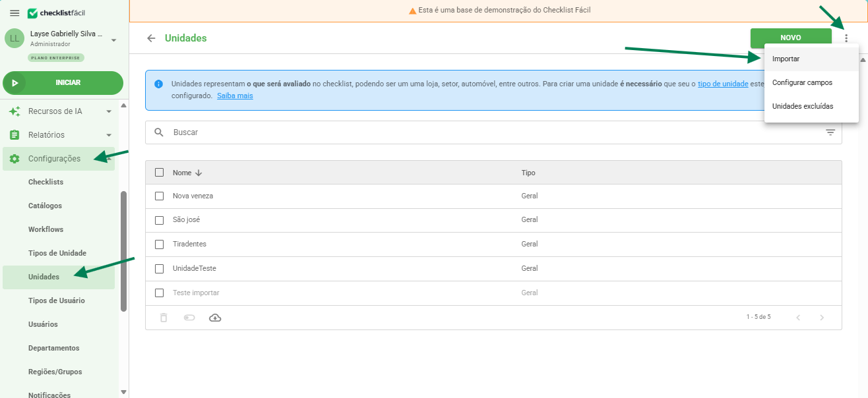The image size is (868, 398).
Task: Choose Importar from the options menu
Action: click(x=811, y=59)
